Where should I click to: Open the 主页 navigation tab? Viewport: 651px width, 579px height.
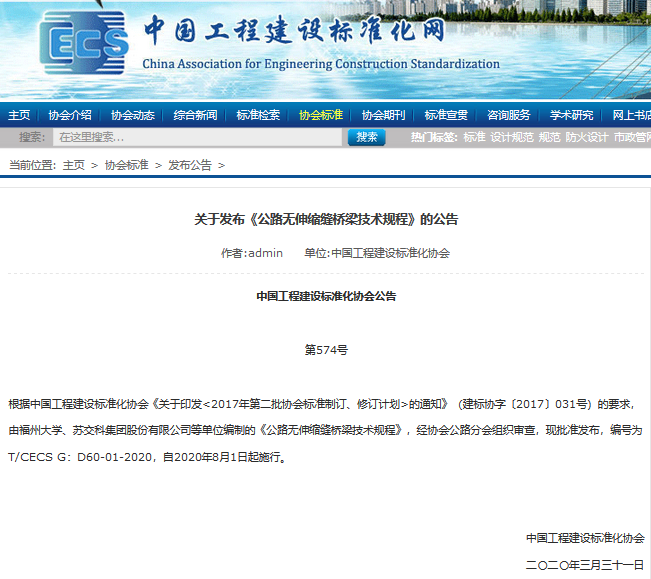coord(19,115)
